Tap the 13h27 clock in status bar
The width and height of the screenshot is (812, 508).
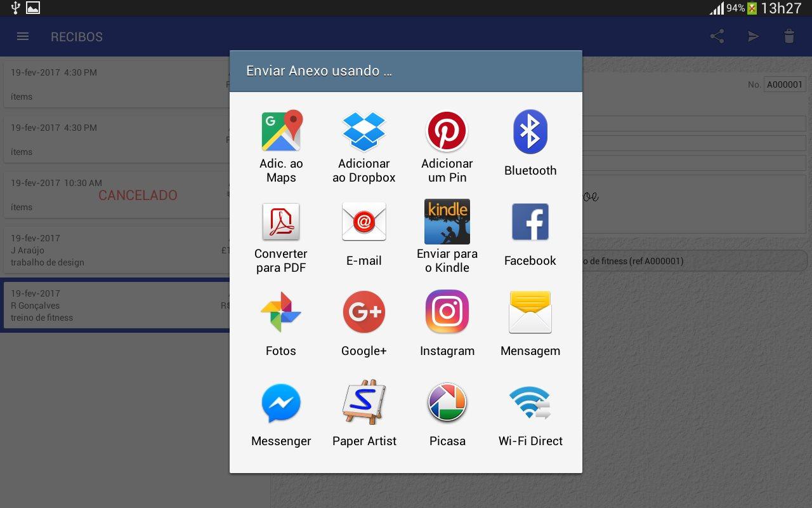pos(782,8)
